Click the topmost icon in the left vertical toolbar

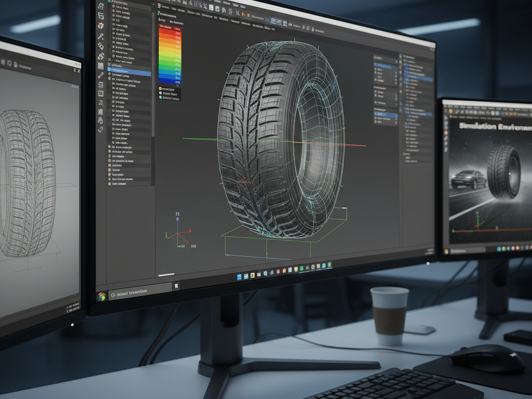(101, 7)
